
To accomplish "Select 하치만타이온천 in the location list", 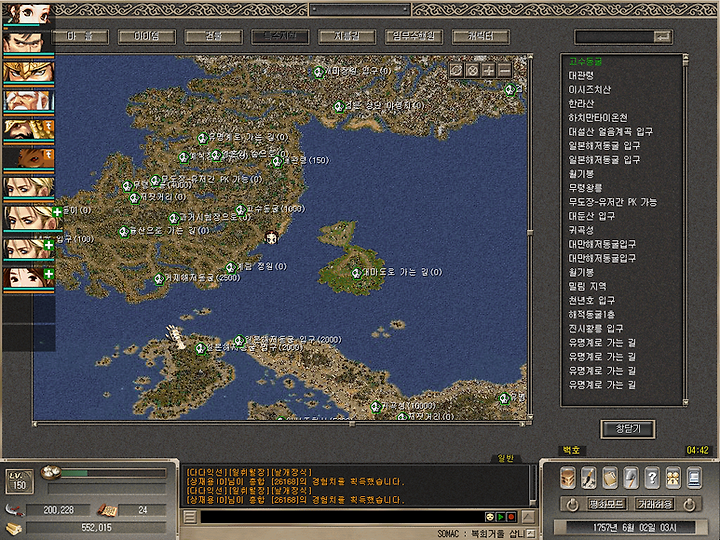I will coord(598,118).
